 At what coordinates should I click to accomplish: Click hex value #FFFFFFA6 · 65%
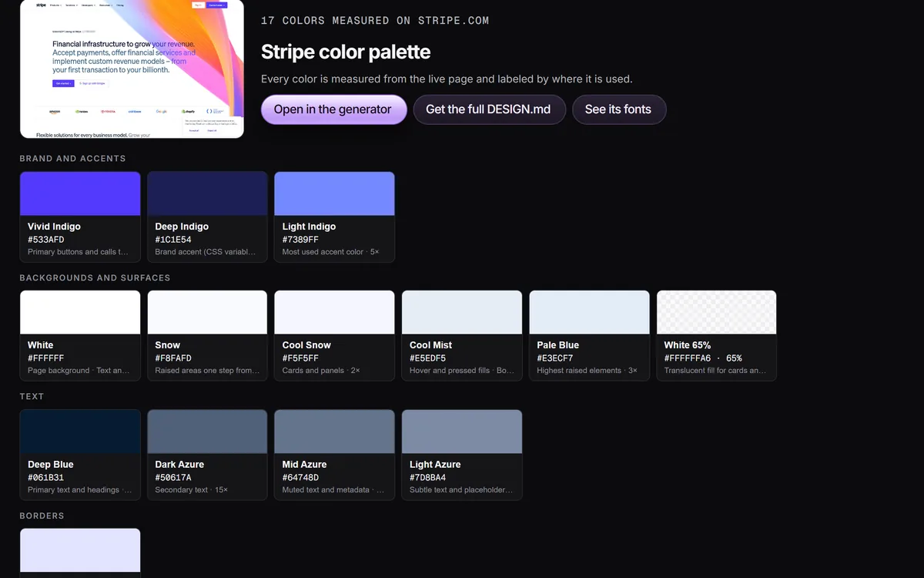click(703, 358)
